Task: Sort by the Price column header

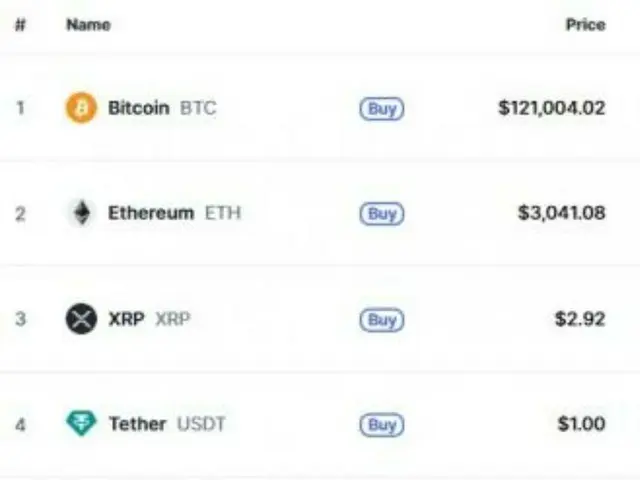Action: tap(585, 24)
